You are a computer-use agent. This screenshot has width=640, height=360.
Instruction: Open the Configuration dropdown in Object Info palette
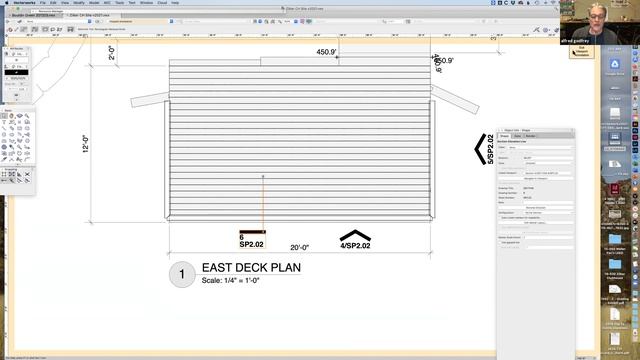[549, 213]
